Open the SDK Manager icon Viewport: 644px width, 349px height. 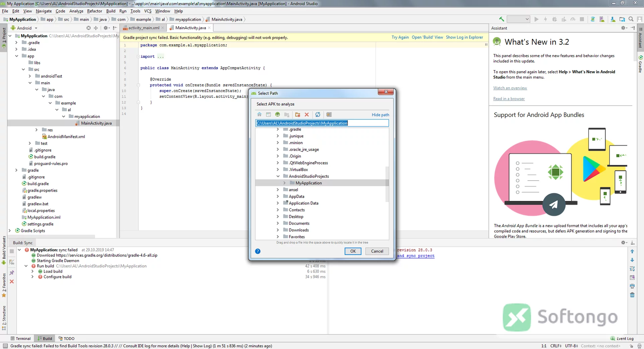tap(613, 19)
